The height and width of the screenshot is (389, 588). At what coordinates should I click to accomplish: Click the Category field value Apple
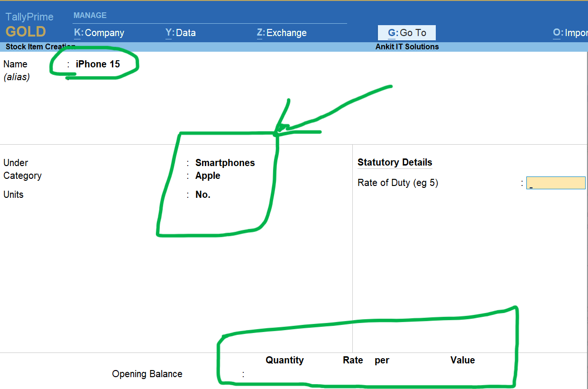(208, 176)
